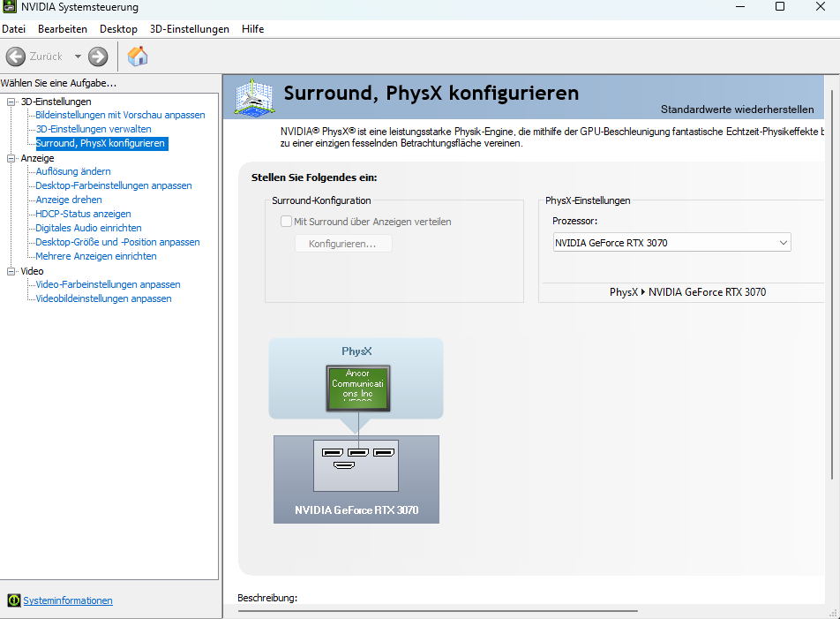Viewport: 840px width, 619px height.
Task: Toggle Mit Surround über Anzeigen verteilen checkbox
Action: 286,222
